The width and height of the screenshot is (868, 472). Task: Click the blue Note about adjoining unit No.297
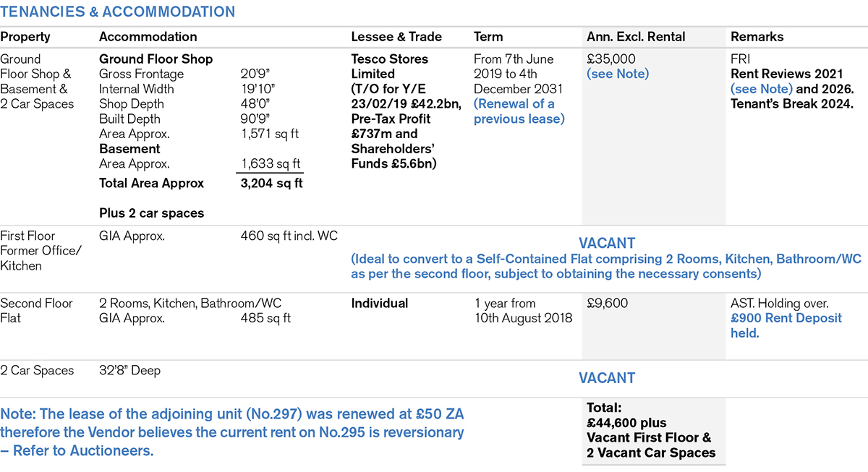(231, 432)
